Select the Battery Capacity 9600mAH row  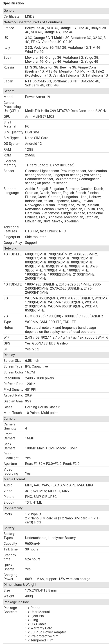click(56, 543)
